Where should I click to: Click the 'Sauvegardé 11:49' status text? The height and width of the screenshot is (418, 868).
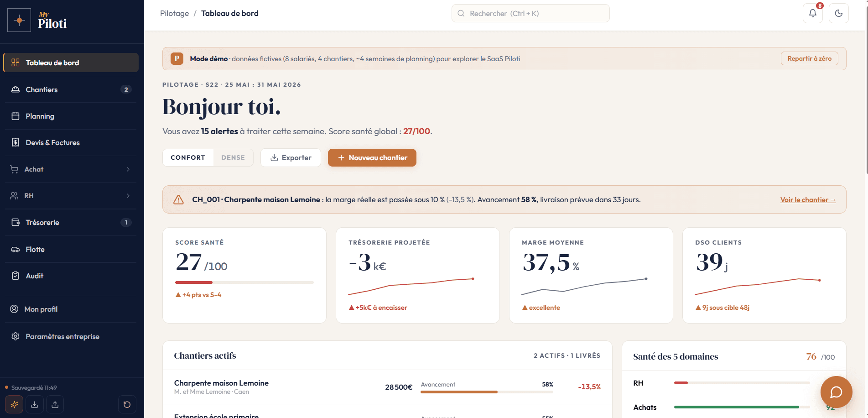point(34,387)
